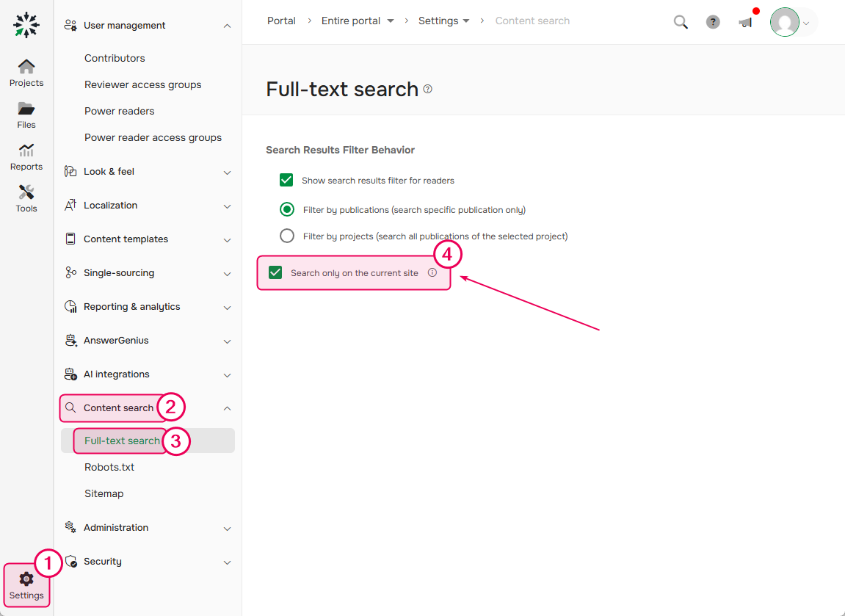Viewport: 845px width, 616px height.
Task: Expand the Administration chevron
Action: pyautogui.click(x=227, y=529)
